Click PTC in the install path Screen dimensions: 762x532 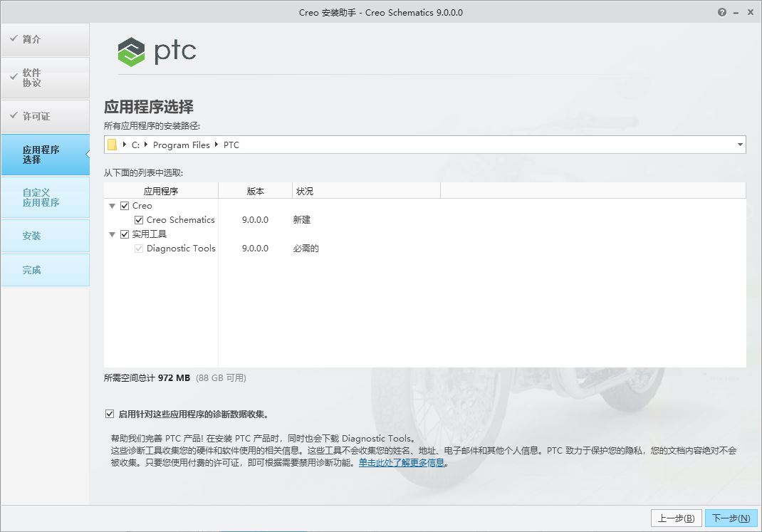pos(231,145)
